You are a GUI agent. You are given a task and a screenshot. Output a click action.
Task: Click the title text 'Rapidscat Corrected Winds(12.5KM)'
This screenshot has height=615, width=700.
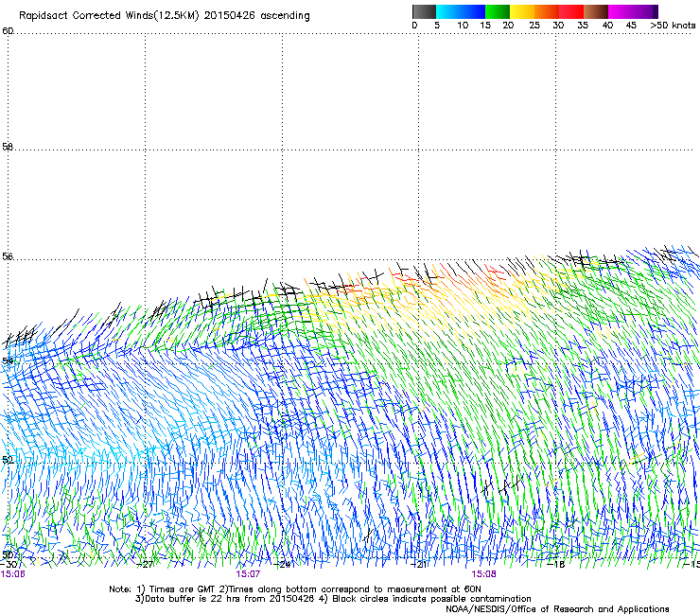coord(109,16)
